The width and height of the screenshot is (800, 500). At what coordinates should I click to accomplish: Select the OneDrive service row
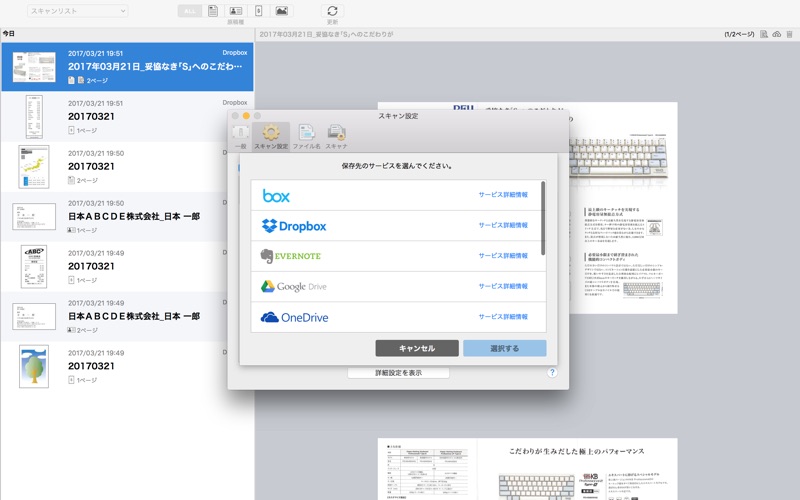tap(396, 317)
